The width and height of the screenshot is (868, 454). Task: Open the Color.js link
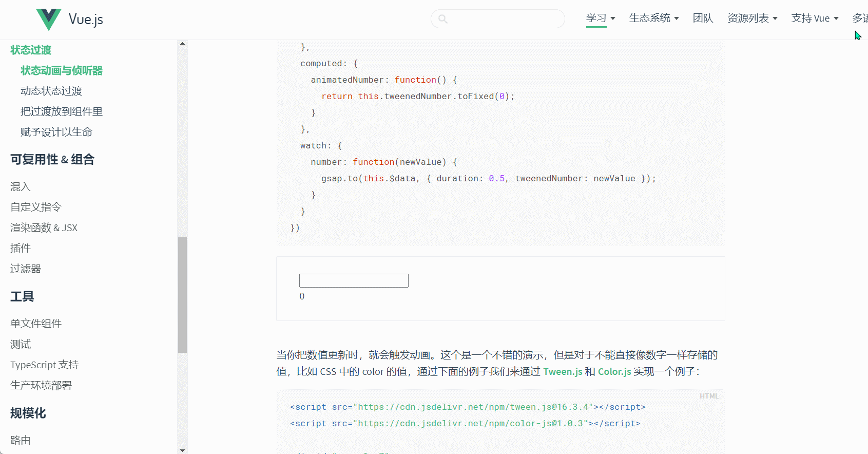point(614,371)
